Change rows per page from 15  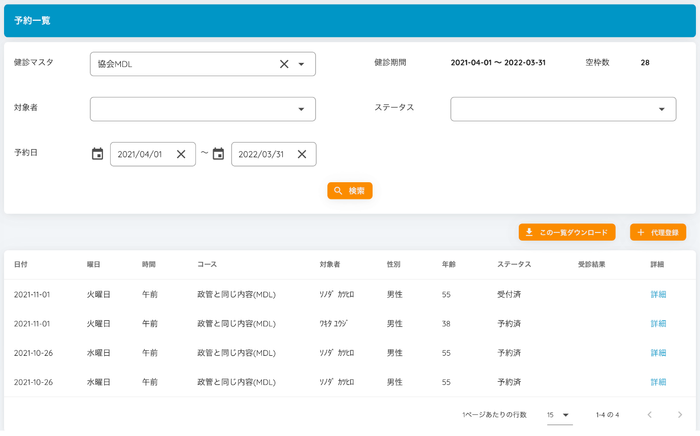point(558,415)
